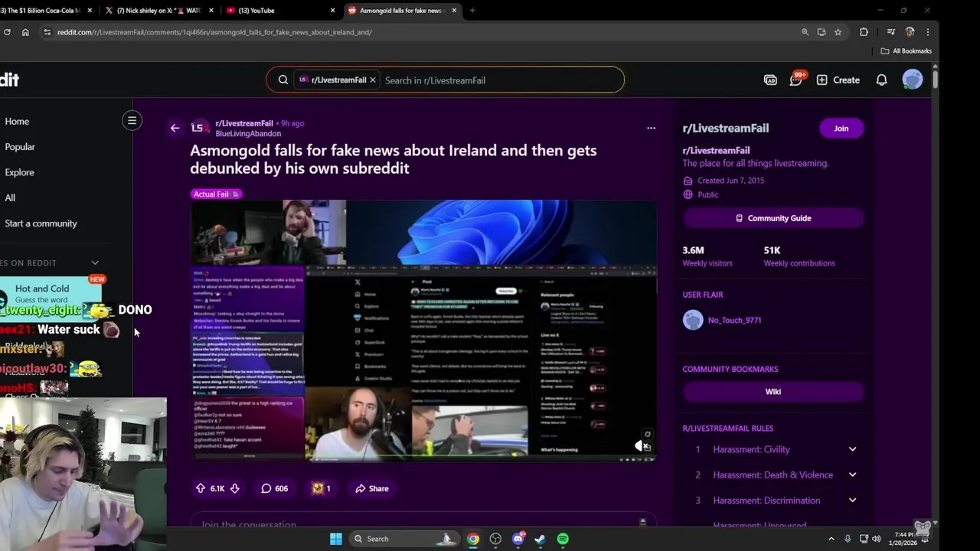980x551 pixels.
Task: Go back using the post back arrow
Action: tap(175, 128)
